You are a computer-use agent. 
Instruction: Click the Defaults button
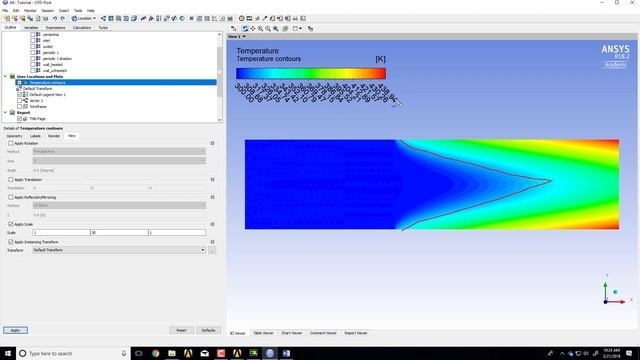(x=208, y=330)
